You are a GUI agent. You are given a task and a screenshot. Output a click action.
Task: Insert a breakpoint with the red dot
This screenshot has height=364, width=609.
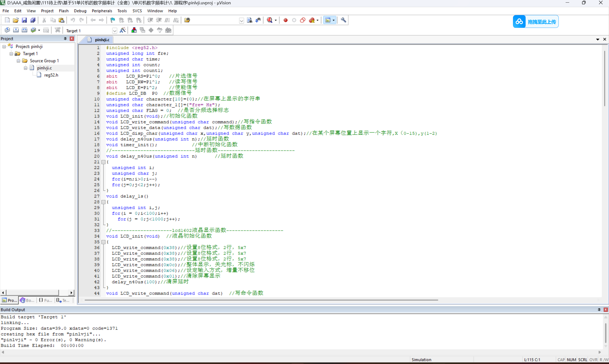pos(285,20)
